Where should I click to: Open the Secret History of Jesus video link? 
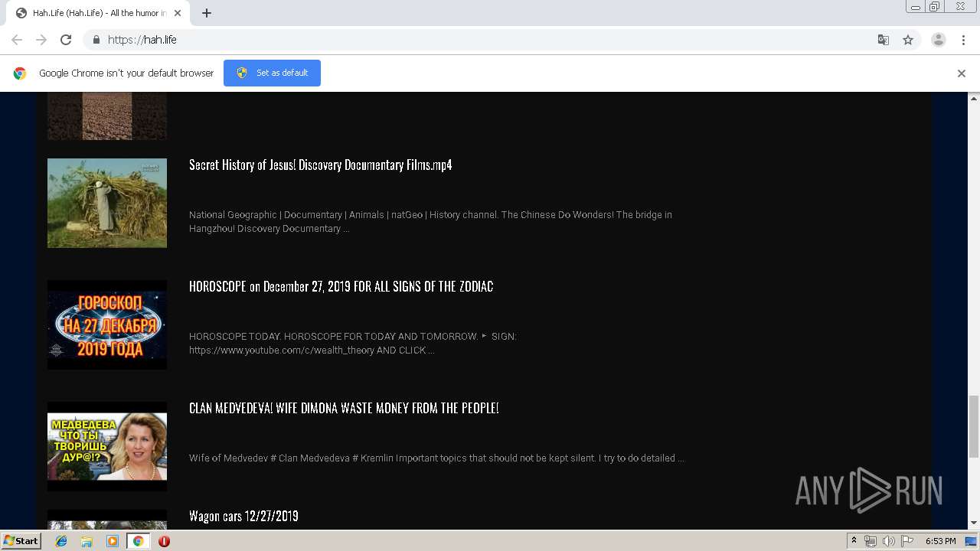point(320,165)
